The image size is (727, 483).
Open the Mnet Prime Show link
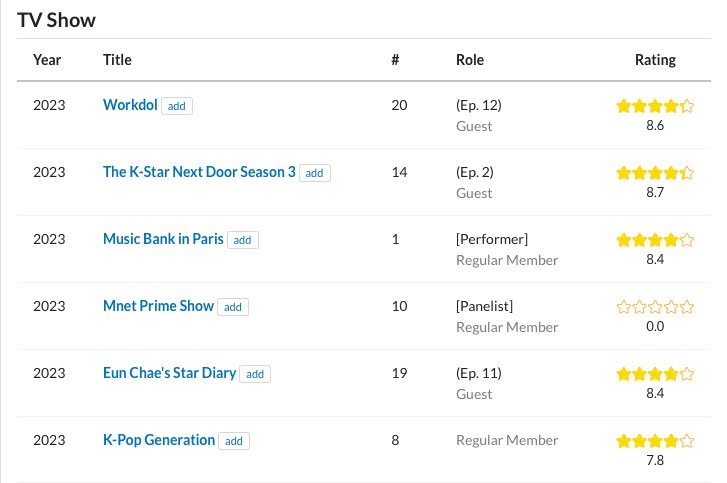158,306
